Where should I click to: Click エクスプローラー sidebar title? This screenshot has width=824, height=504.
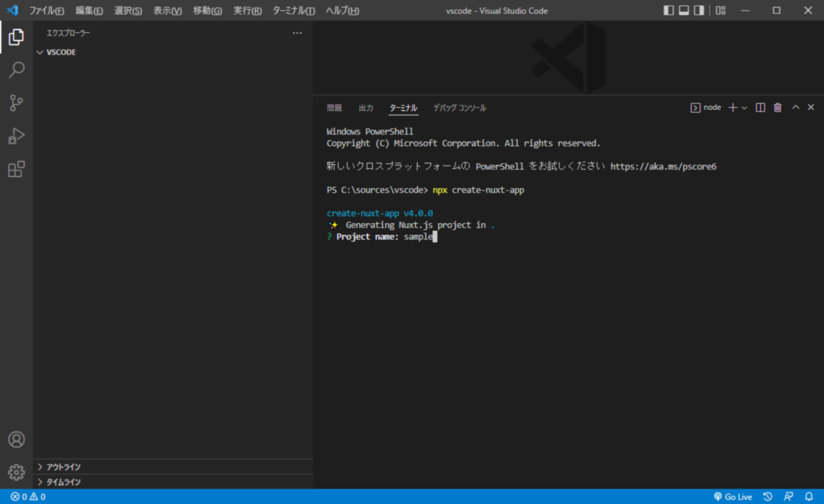coord(68,33)
